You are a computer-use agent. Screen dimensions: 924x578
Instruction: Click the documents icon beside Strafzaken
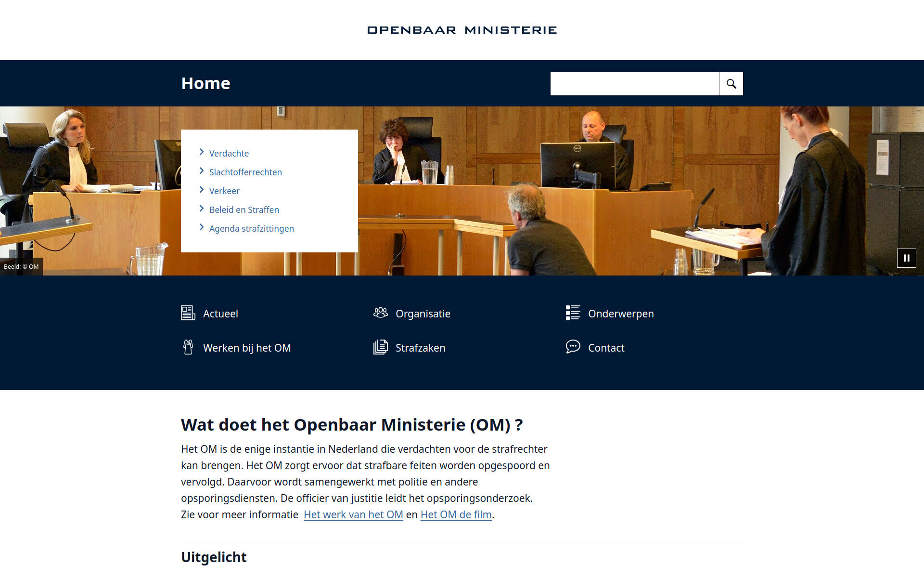coord(381,347)
